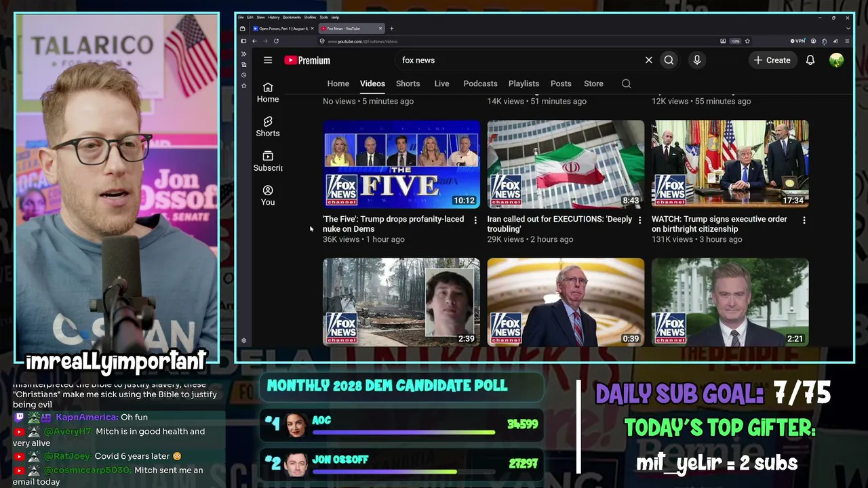Open Subscriptions in YouTube sidebar
Viewport: 868px width, 488px height.
tap(268, 161)
